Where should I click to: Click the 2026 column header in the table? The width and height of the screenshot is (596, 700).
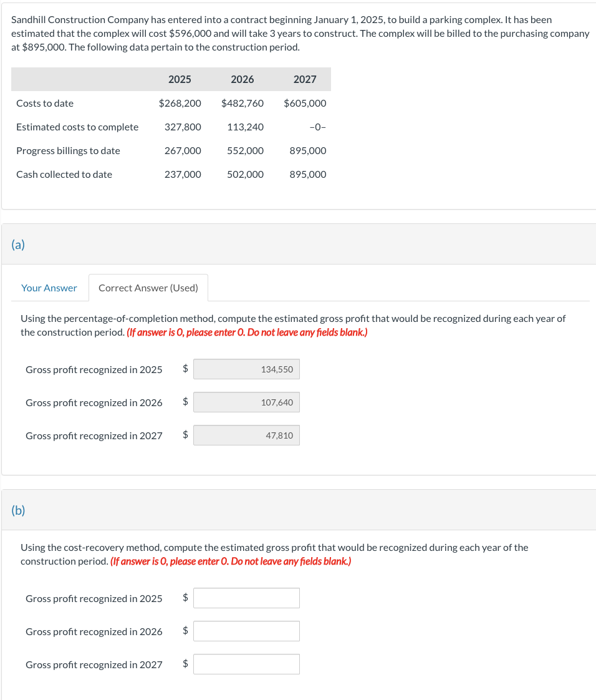click(242, 79)
